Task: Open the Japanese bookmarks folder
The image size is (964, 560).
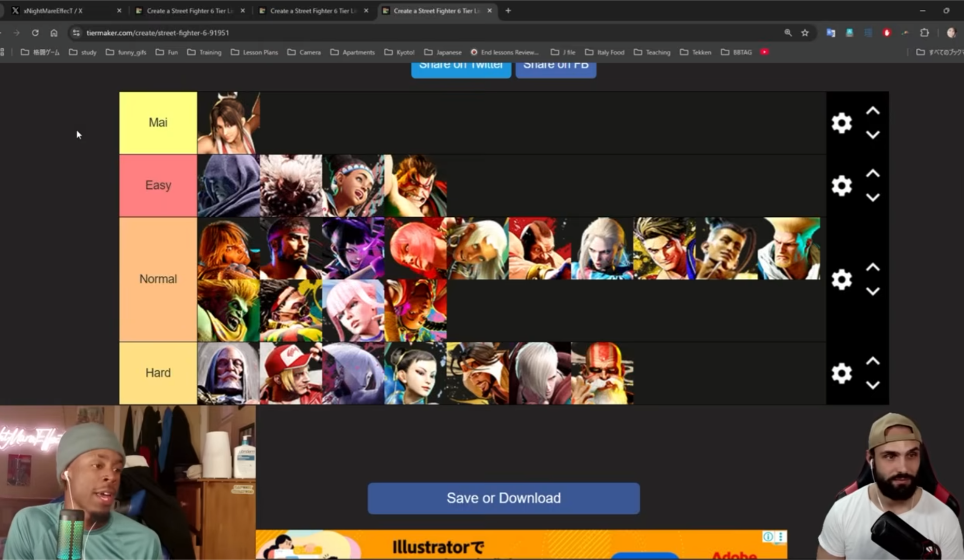Action: [443, 52]
